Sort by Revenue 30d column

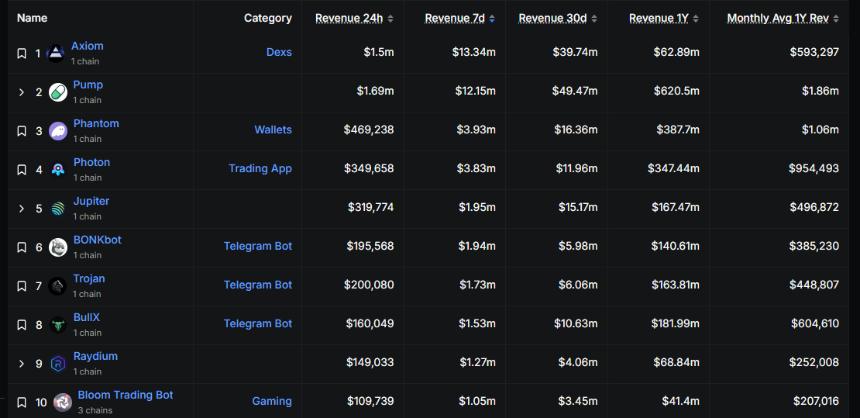pos(558,18)
